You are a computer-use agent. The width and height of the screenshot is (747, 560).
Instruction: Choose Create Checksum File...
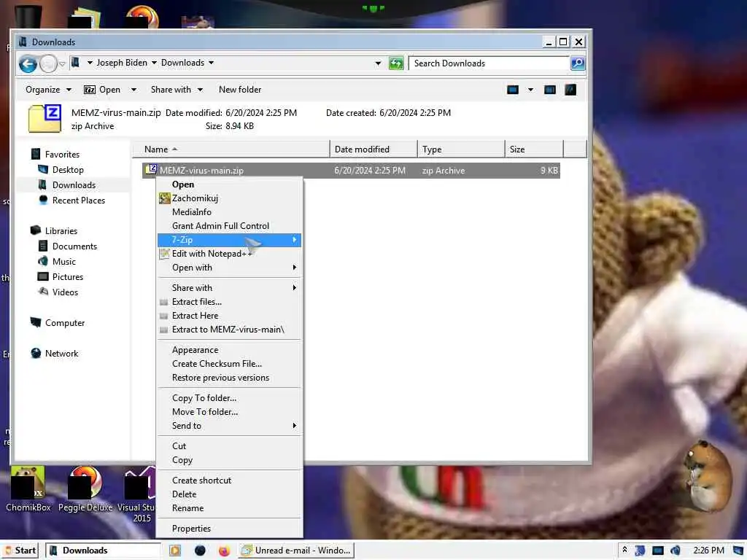pyautogui.click(x=229, y=364)
